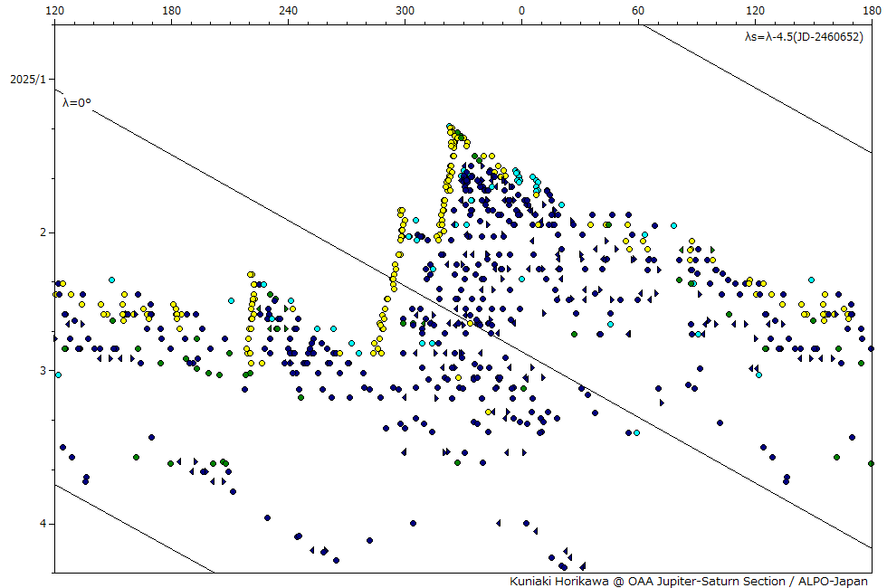Select the month 4 tick label
Image resolution: width=887 pixels, height=588 pixels.
pyautogui.click(x=42, y=524)
